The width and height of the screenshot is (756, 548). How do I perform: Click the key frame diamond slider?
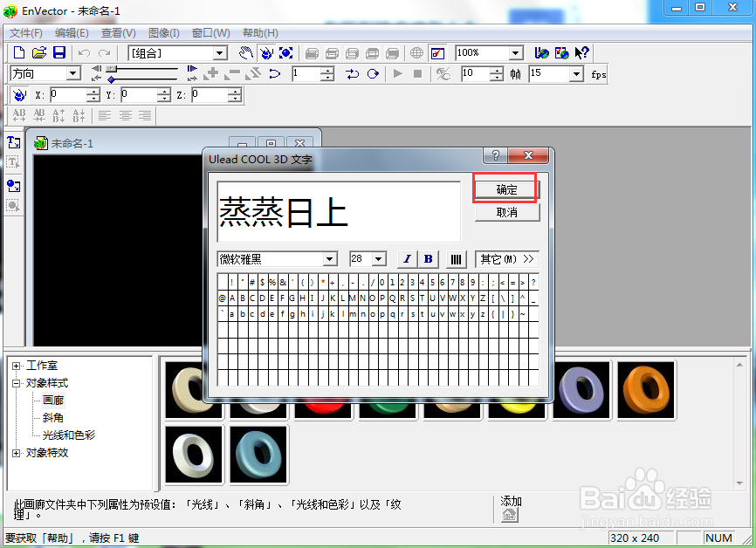pyautogui.click(x=112, y=79)
